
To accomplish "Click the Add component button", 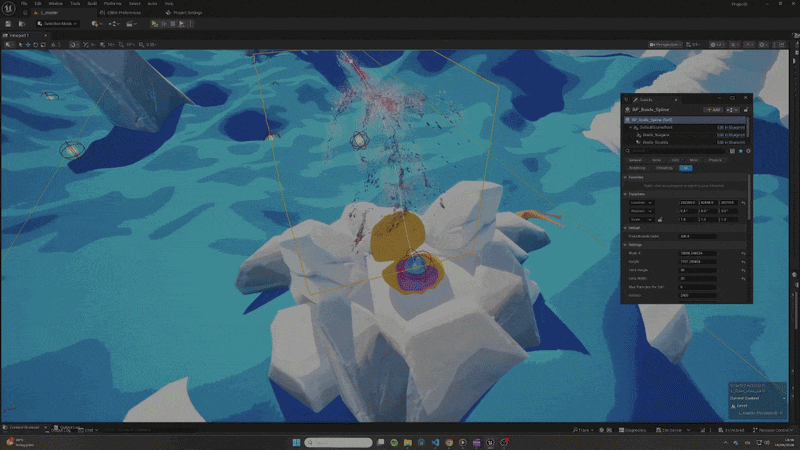I will (x=713, y=110).
